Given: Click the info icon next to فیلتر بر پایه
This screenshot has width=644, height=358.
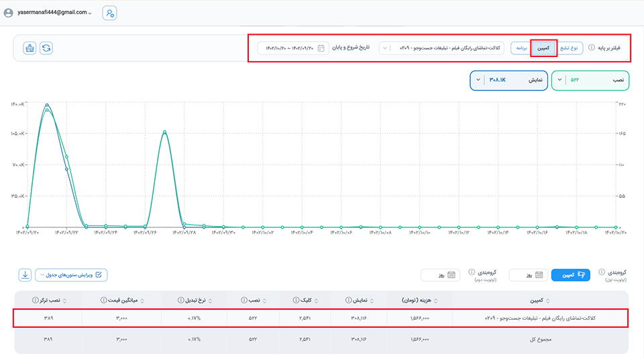Looking at the screenshot, I should pos(591,48).
